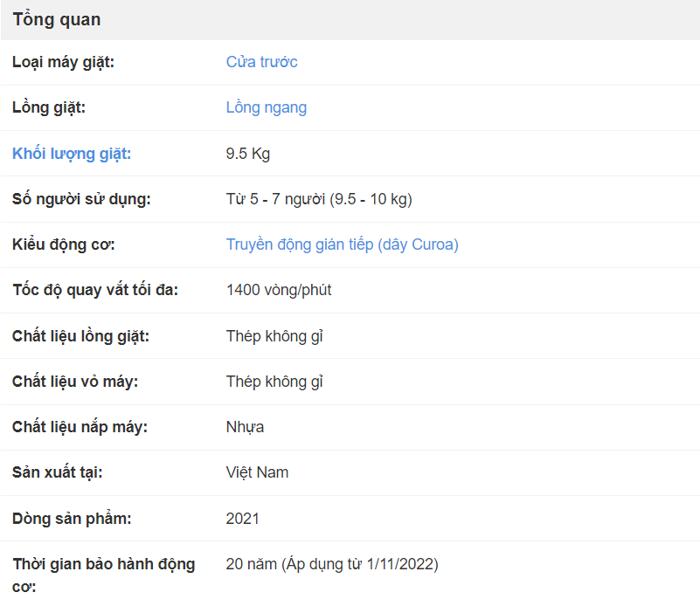Click the Nhựa value text
The image size is (700, 606).
(x=245, y=427)
